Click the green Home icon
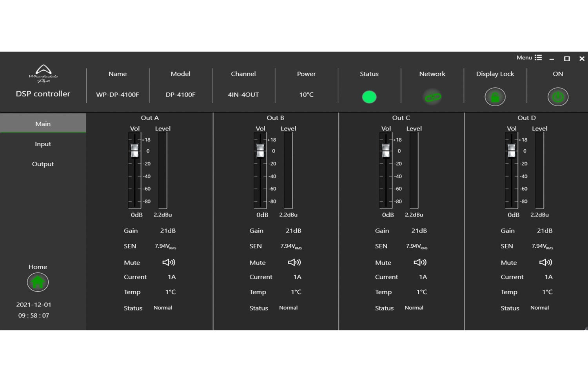Screen dimensions: 588x392 [38, 282]
